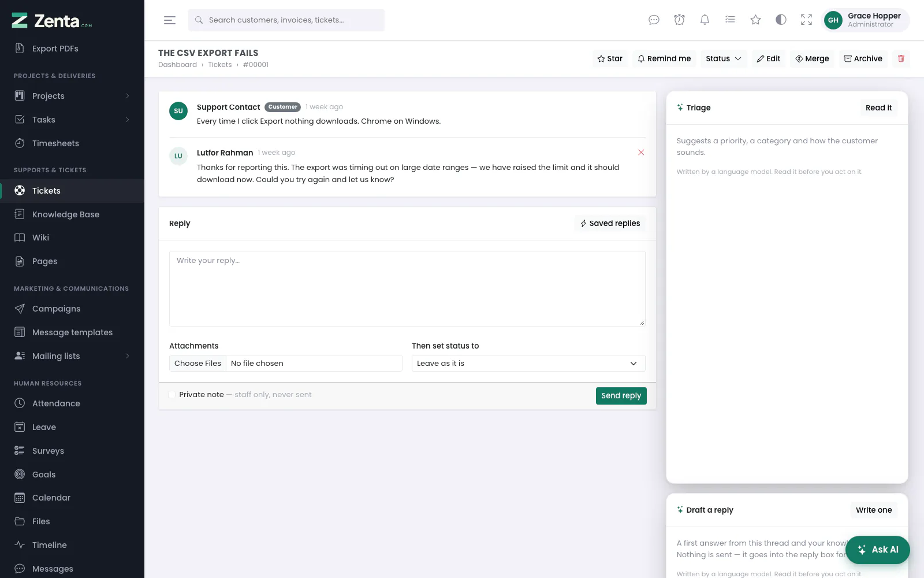Image resolution: width=924 pixels, height=578 pixels.
Task: Open 'Then set status to' select box
Action: click(x=528, y=364)
